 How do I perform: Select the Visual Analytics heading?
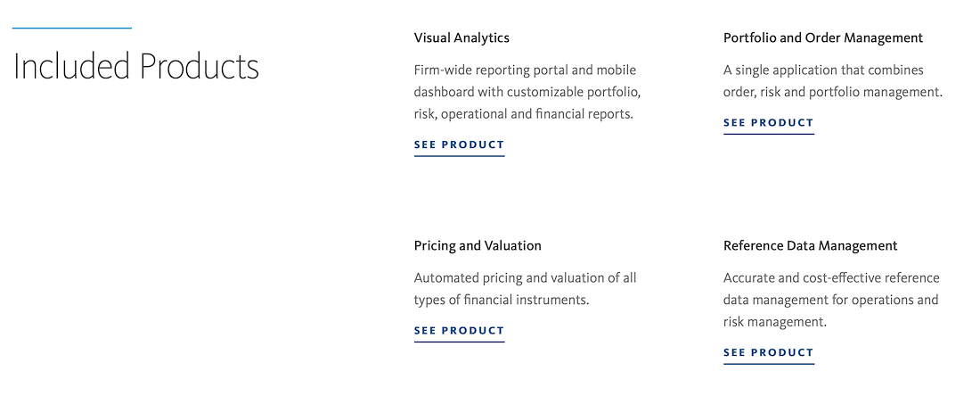(x=461, y=38)
